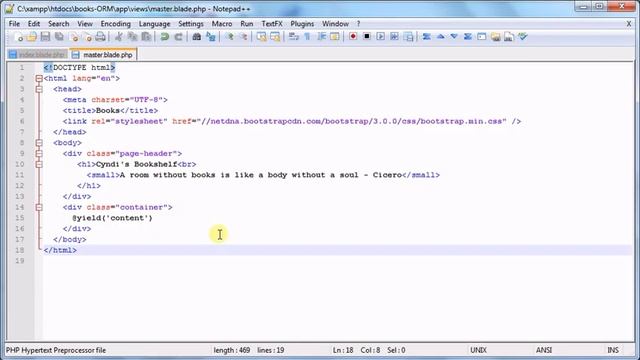Start macro recording with red dot

point(353,37)
